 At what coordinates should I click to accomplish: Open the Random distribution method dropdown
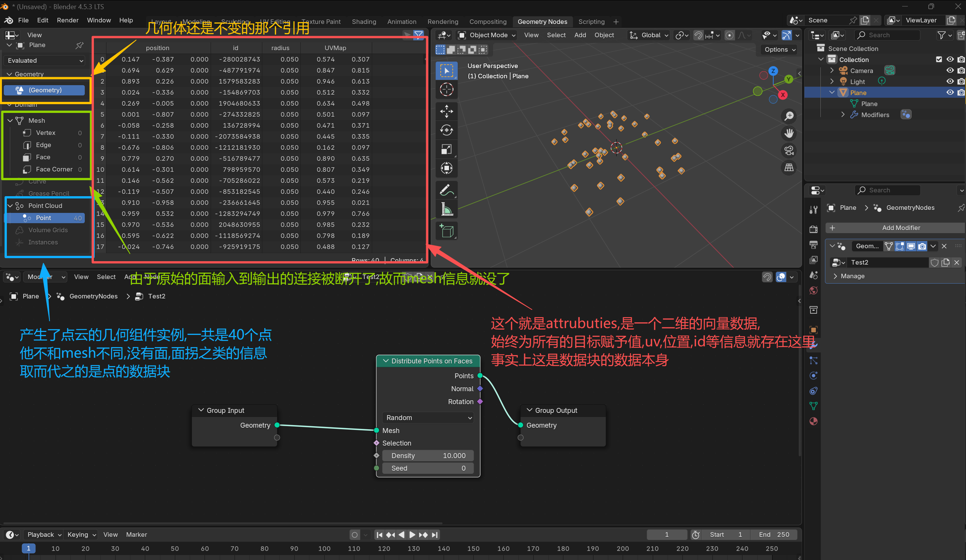point(428,418)
